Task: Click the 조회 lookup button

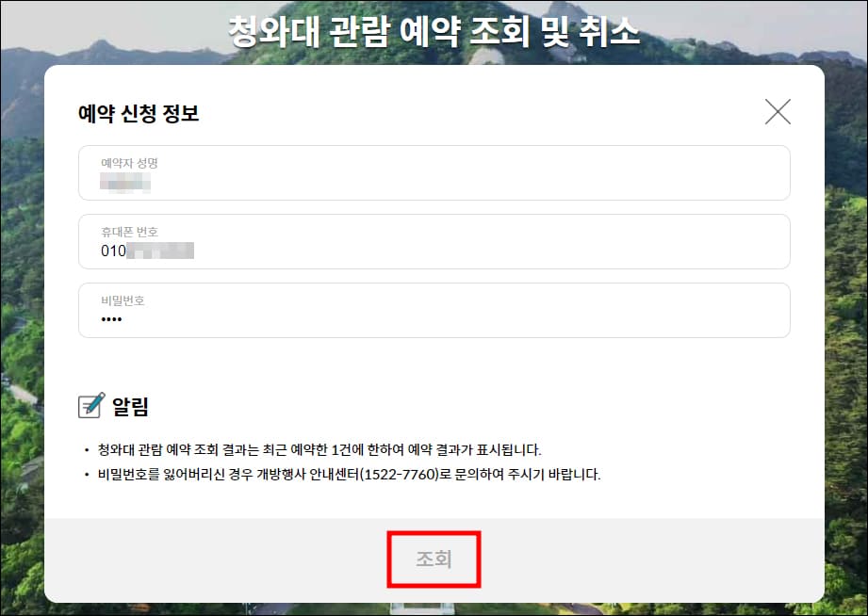Action: 434,559
